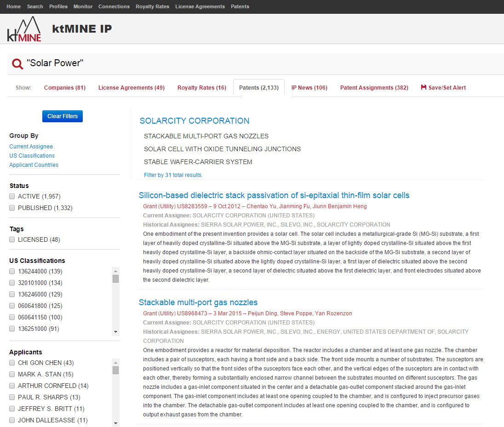
Task: Group results by Current Assignee
Action: (x=31, y=147)
